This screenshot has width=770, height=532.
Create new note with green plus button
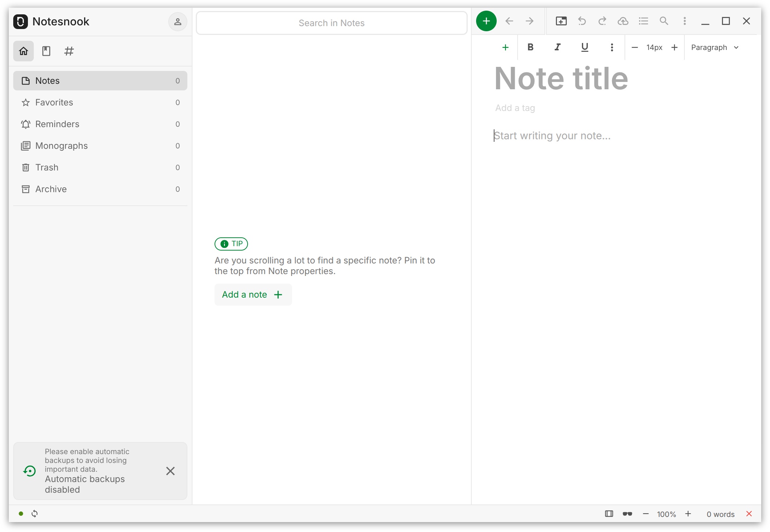tap(486, 21)
